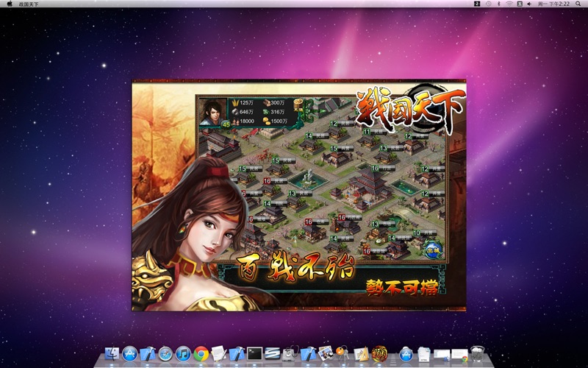Click the iron resource value 646万
The image size is (588, 368).
246,112
